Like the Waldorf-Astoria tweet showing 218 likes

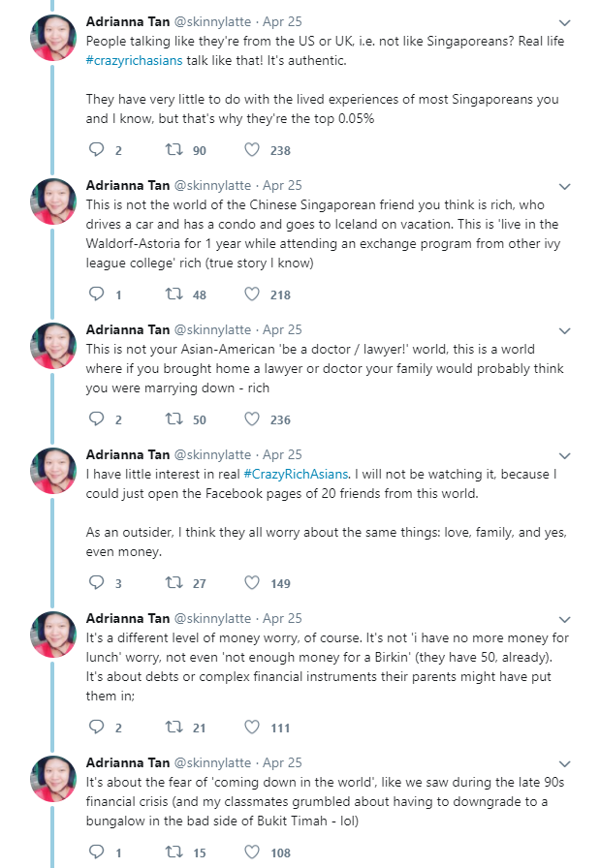[x=252, y=294]
